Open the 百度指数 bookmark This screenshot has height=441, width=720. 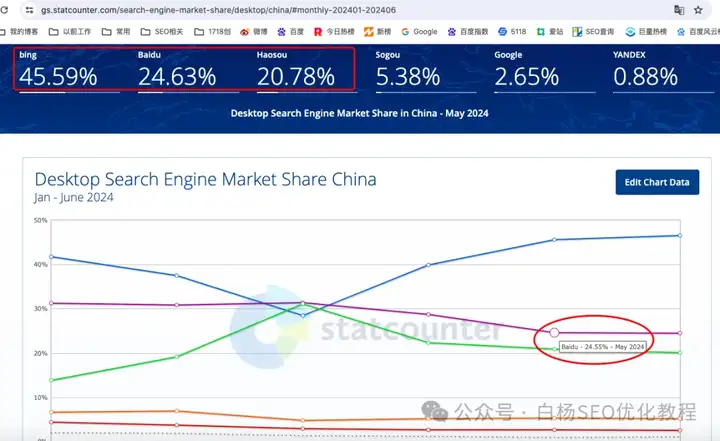pos(467,32)
